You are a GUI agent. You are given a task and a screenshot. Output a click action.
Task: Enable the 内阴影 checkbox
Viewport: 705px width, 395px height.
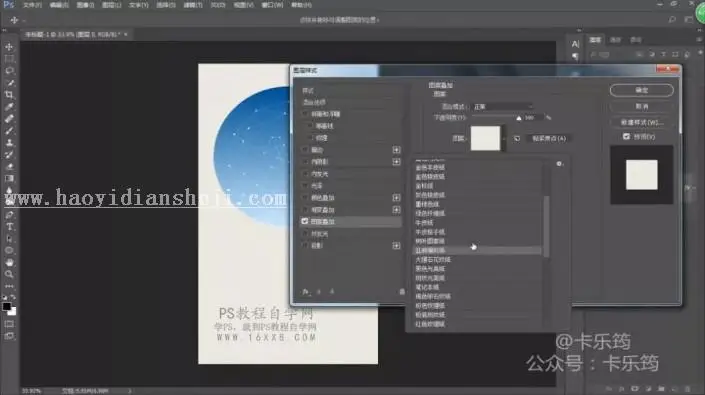coord(305,162)
